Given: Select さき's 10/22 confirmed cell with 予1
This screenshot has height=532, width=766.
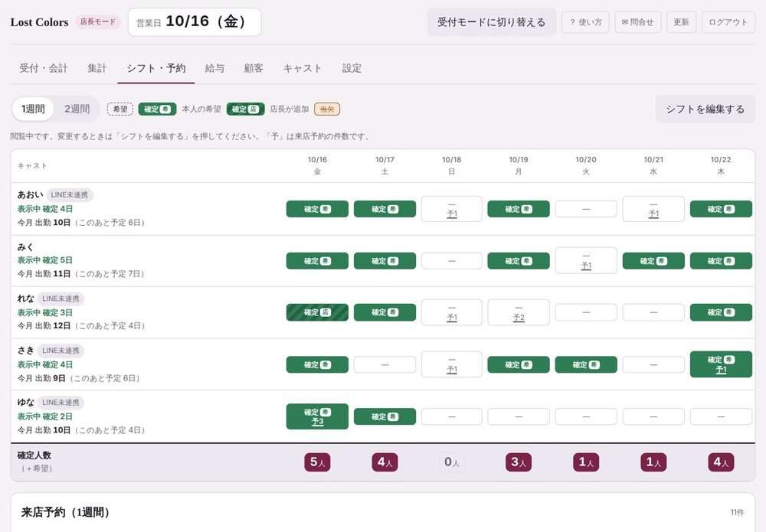Looking at the screenshot, I should [x=721, y=364].
